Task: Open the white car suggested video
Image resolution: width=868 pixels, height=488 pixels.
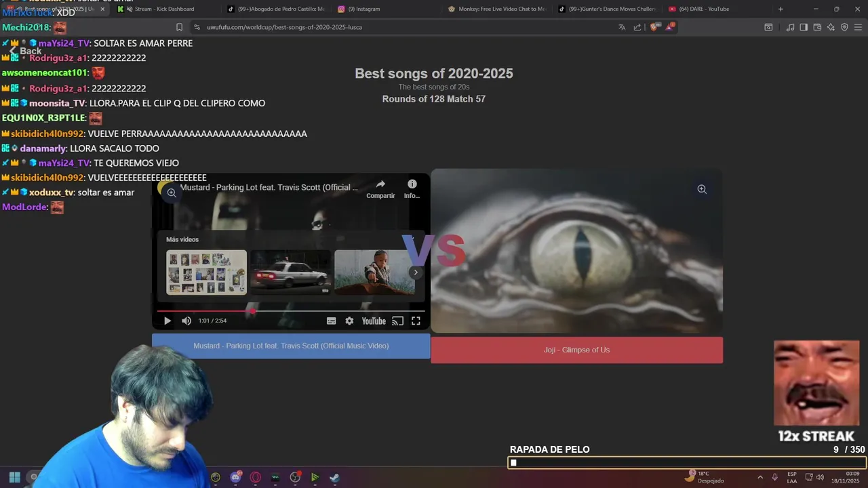Action: tap(291, 272)
